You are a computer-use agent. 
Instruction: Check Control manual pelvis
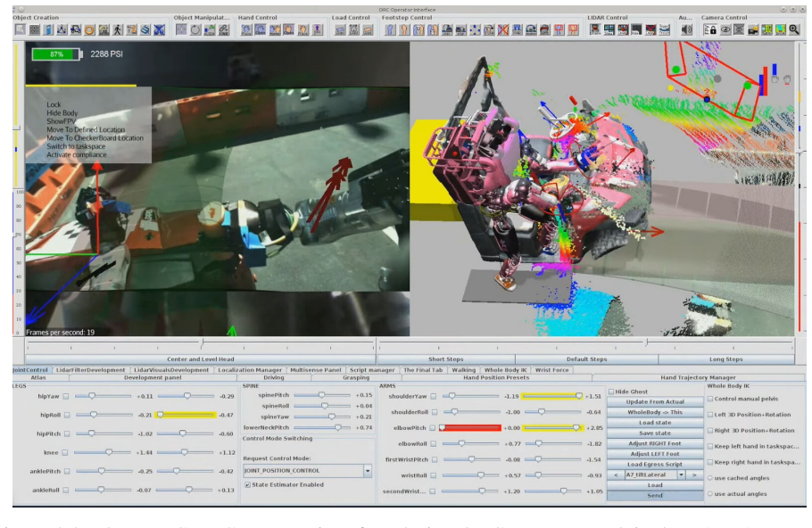[x=710, y=399]
